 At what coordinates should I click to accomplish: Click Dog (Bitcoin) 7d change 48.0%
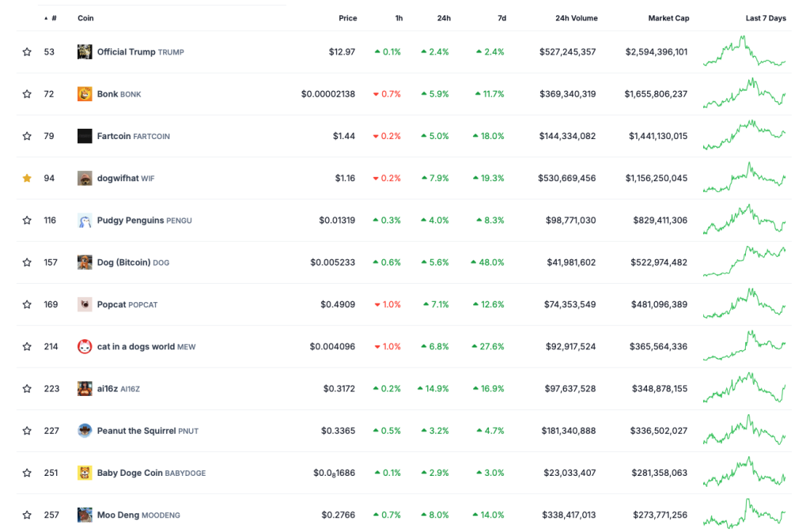click(x=487, y=262)
